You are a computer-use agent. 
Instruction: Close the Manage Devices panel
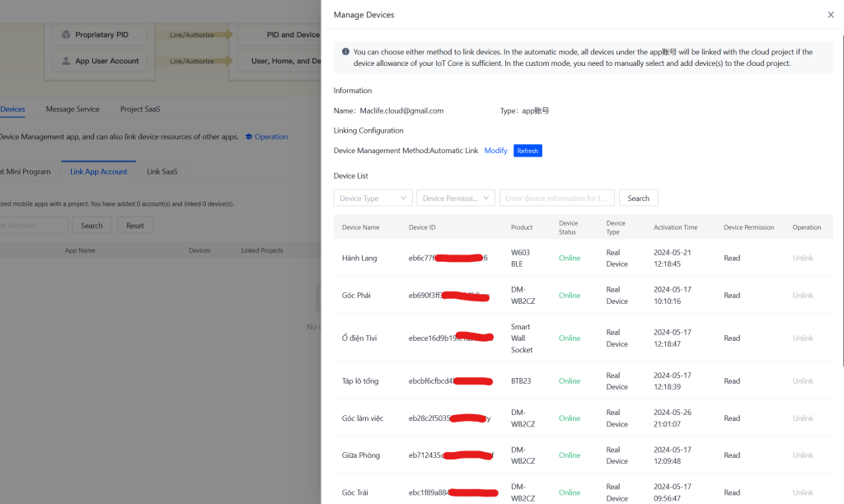[830, 15]
